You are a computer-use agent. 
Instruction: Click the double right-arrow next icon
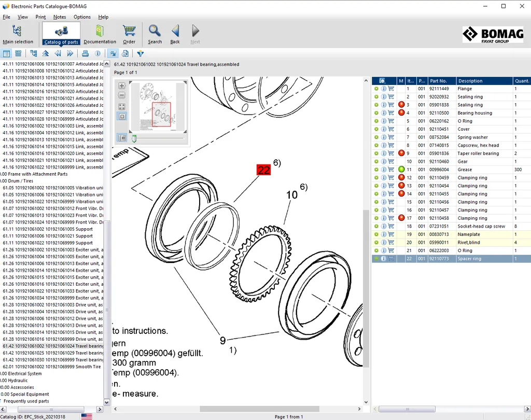[x=70, y=53]
